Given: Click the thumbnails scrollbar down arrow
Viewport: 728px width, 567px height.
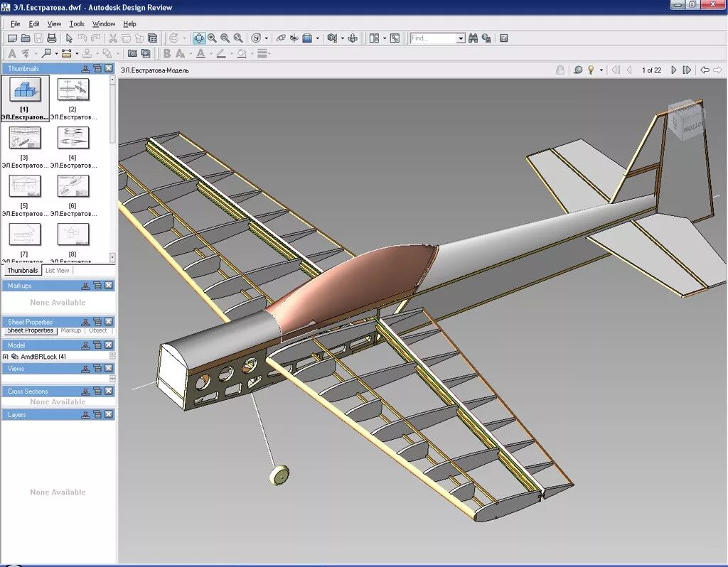Looking at the screenshot, I should [x=112, y=257].
